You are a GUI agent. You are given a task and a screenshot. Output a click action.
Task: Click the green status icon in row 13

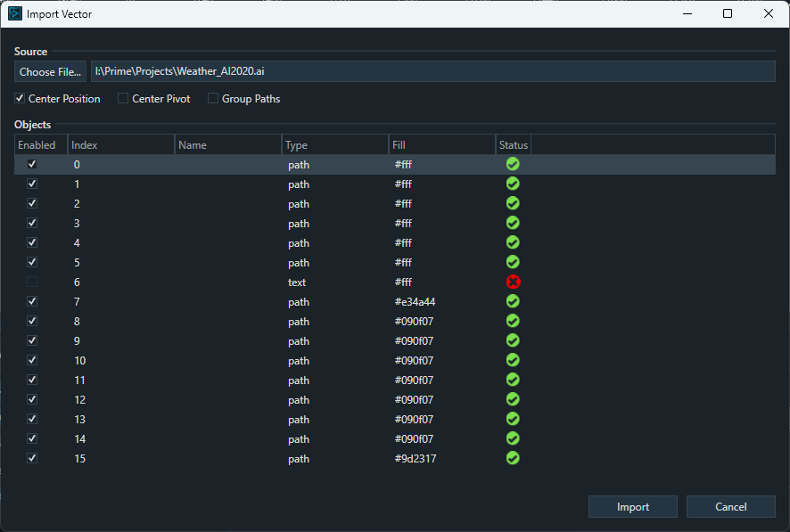point(513,419)
